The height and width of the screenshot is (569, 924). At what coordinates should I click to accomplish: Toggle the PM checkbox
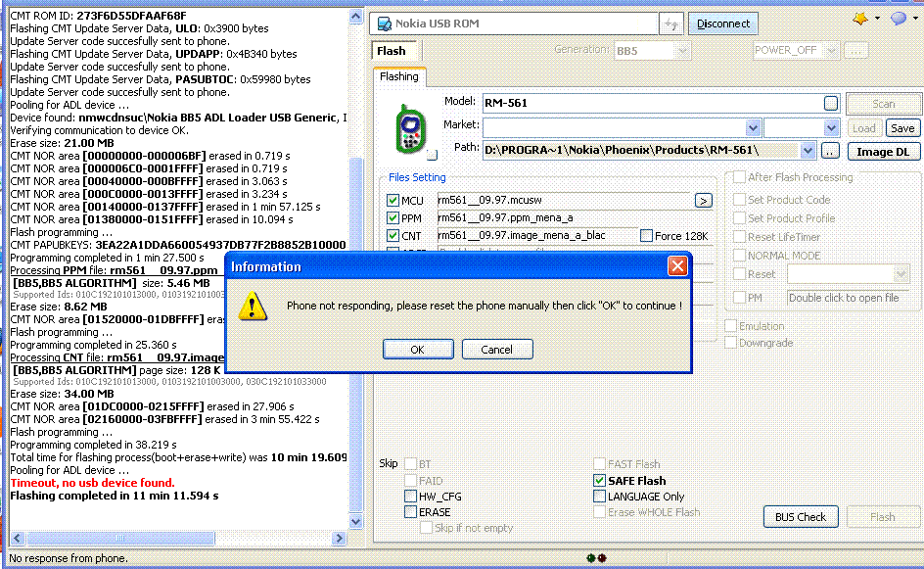(739, 298)
